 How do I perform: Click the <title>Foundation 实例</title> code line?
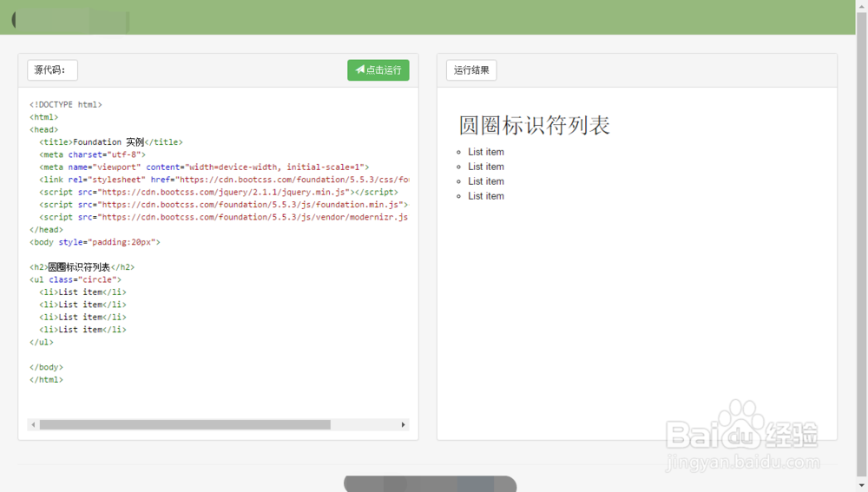click(x=111, y=142)
